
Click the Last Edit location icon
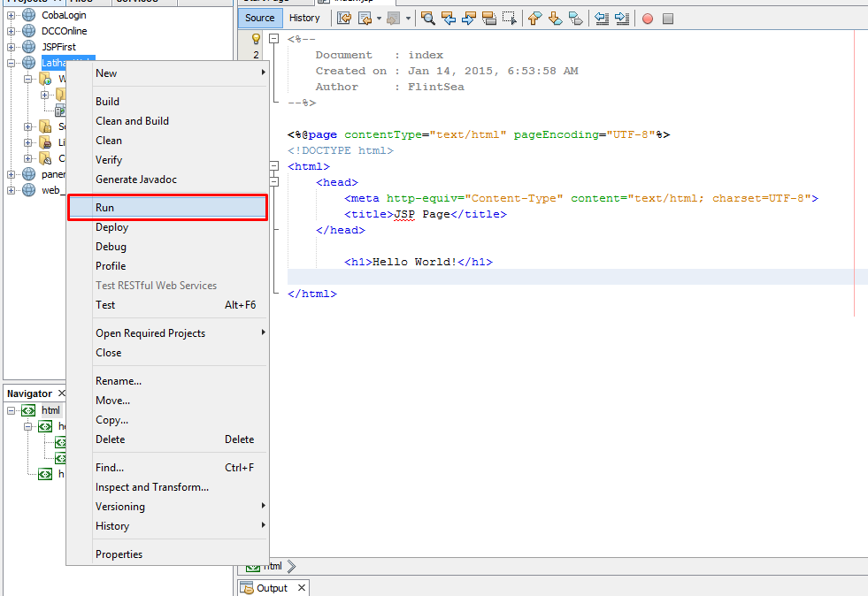(x=344, y=19)
